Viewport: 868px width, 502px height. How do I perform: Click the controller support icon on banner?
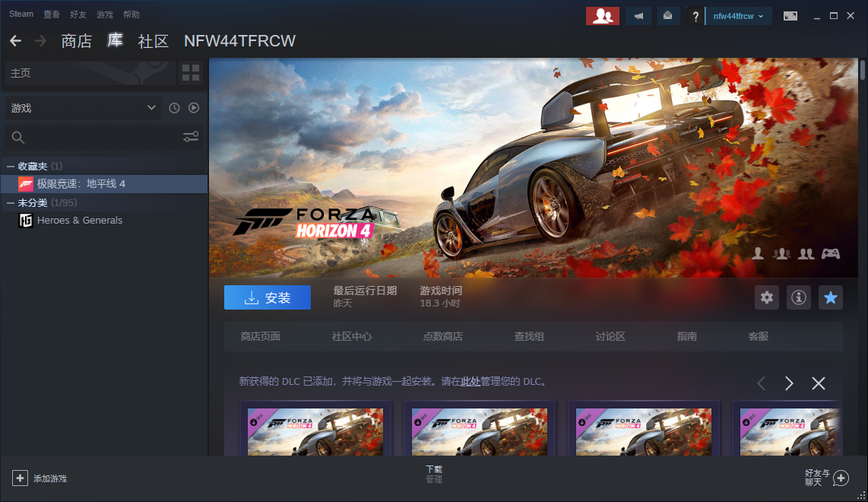[832, 254]
